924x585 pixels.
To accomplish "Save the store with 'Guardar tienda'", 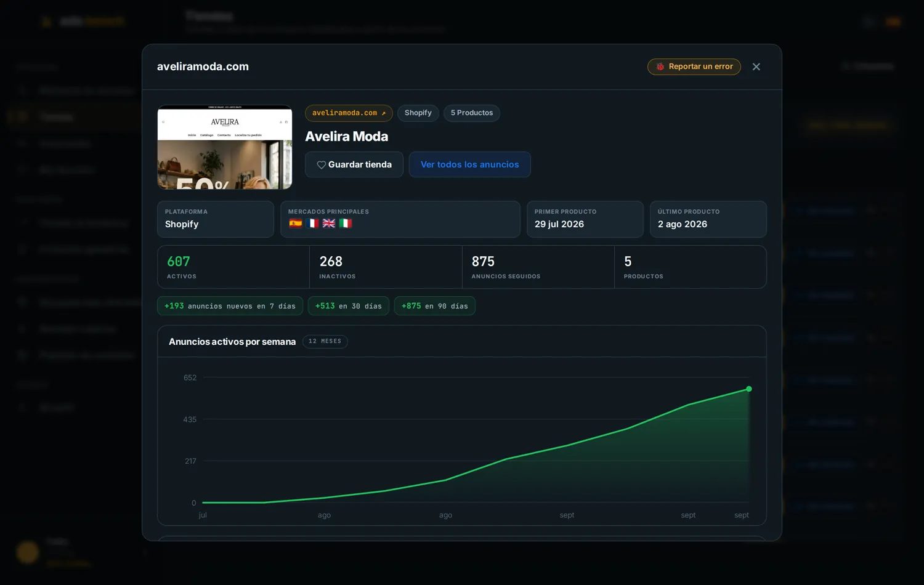I will [354, 164].
